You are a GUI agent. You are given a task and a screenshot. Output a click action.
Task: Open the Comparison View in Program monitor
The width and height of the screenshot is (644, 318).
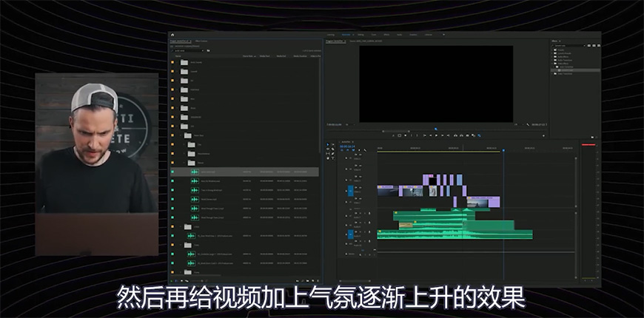coord(473,135)
